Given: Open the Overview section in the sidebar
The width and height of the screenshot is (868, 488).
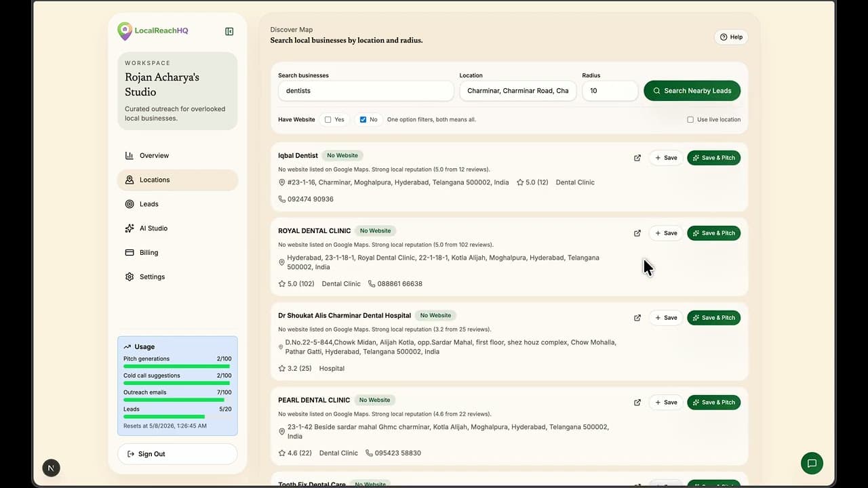Looking at the screenshot, I should 153,155.
